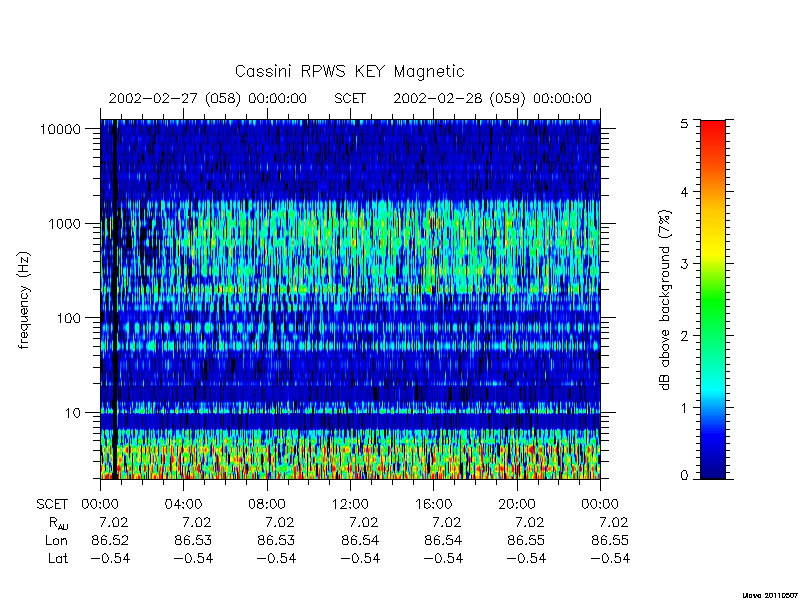Click the 'Uiowa 20110507' stamp text
This screenshot has width=800, height=600.
pos(770,595)
